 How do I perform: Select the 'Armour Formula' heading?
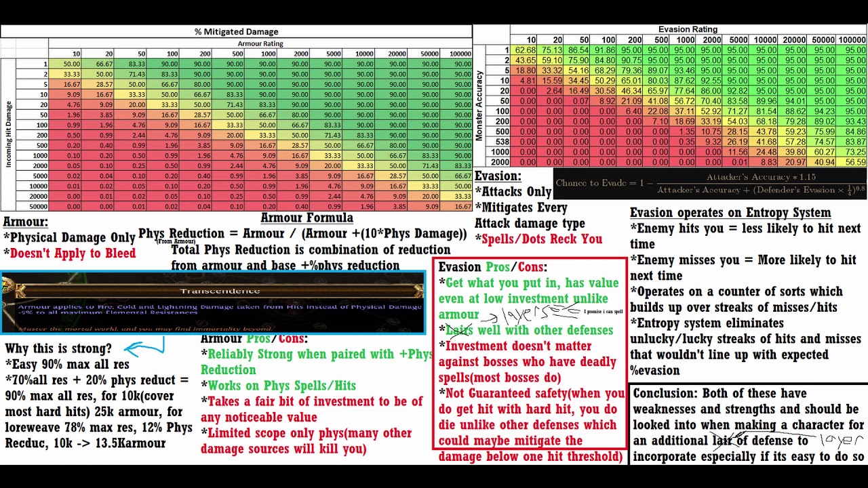pos(307,218)
